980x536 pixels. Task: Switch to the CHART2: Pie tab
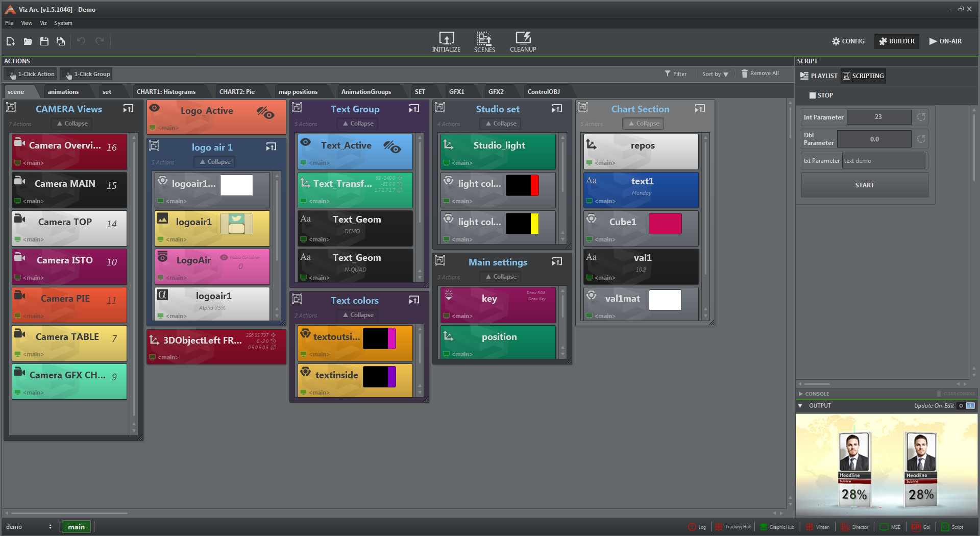pos(237,92)
